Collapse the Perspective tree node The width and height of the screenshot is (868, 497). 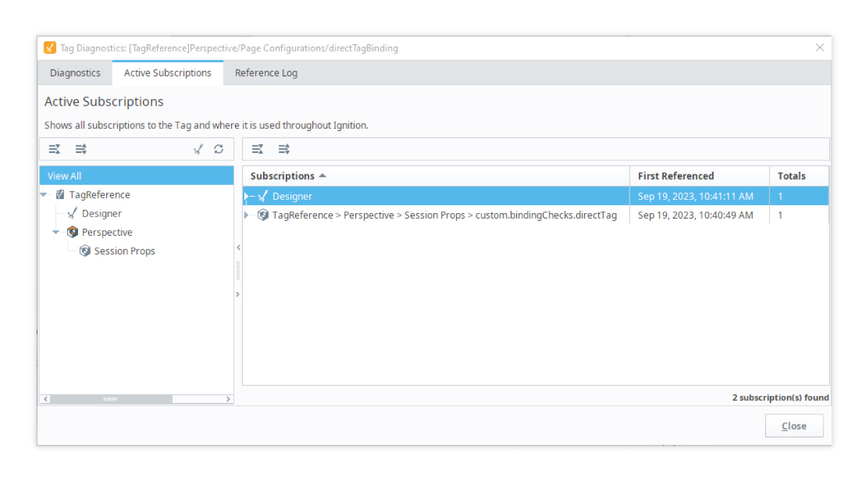coord(56,232)
